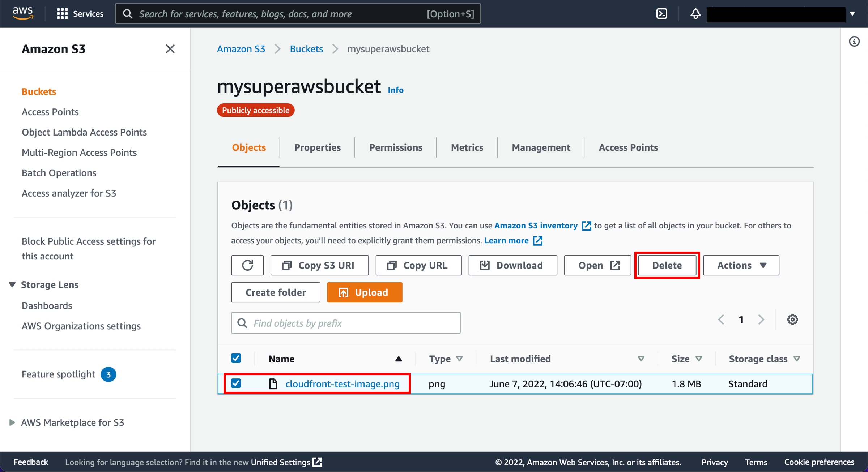
Task: Click the magnifier icon in the prefix search
Action: pyautogui.click(x=242, y=323)
